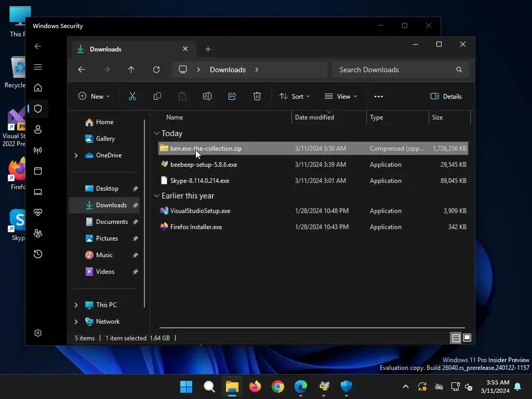The height and width of the screenshot is (399, 532).
Task: Sort by Size column header
Action: (437, 117)
